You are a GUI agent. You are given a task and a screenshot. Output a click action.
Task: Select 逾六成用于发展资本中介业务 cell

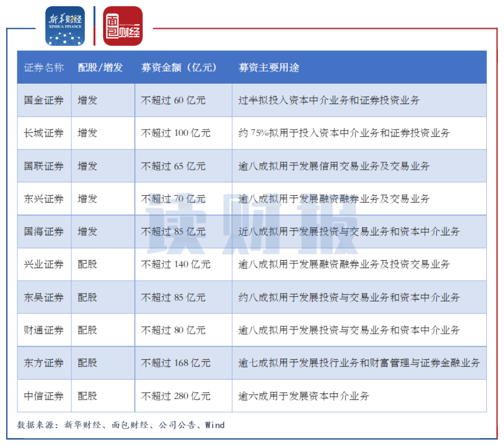pos(304,396)
